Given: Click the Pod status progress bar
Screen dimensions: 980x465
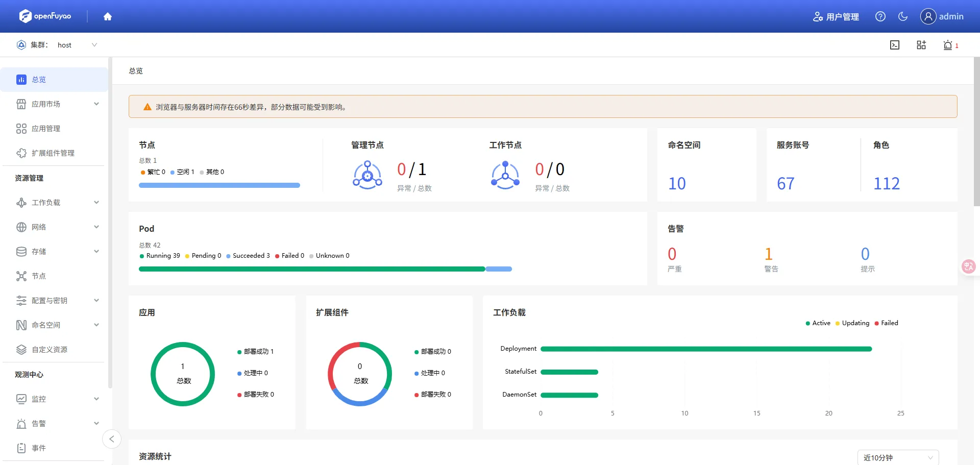Looking at the screenshot, I should pyautogui.click(x=325, y=269).
